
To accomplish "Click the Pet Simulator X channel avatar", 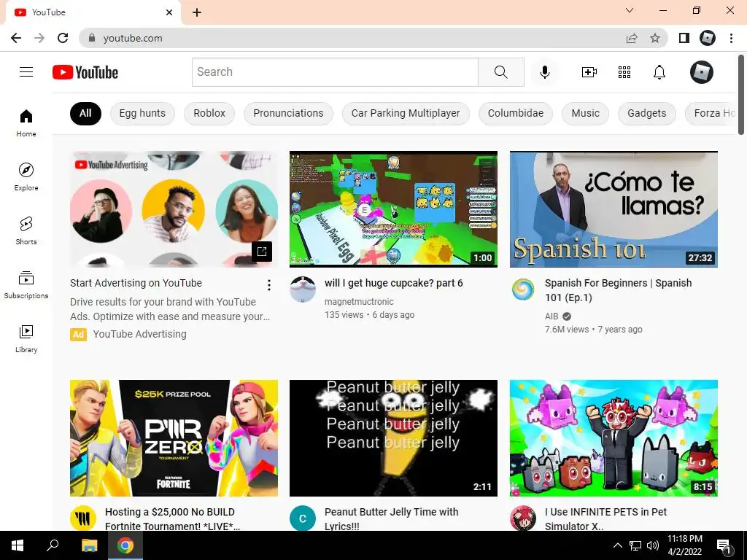I will click(x=523, y=518).
